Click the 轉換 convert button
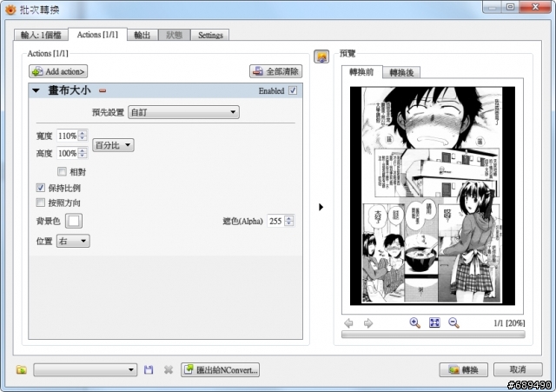The image size is (556, 392). pyautogui.click(x=463, y=369)
